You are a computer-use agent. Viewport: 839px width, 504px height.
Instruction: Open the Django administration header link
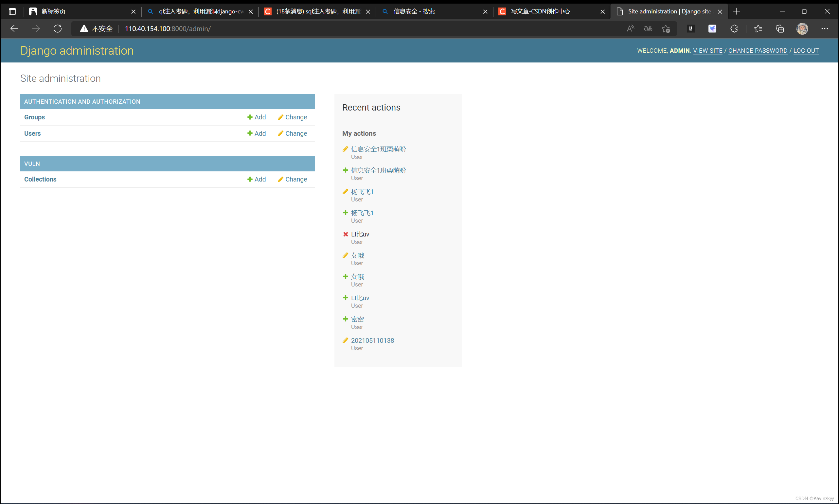[77, 51]
